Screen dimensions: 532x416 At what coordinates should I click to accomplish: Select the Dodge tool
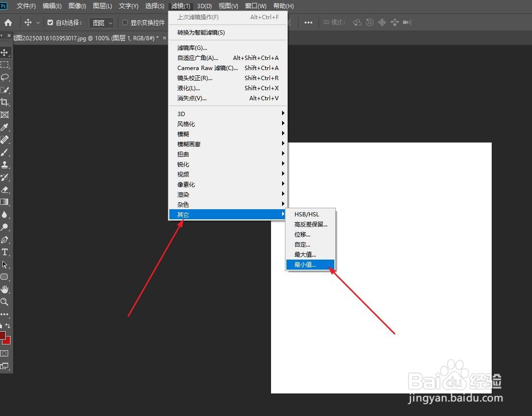click(x=5, y=227)
